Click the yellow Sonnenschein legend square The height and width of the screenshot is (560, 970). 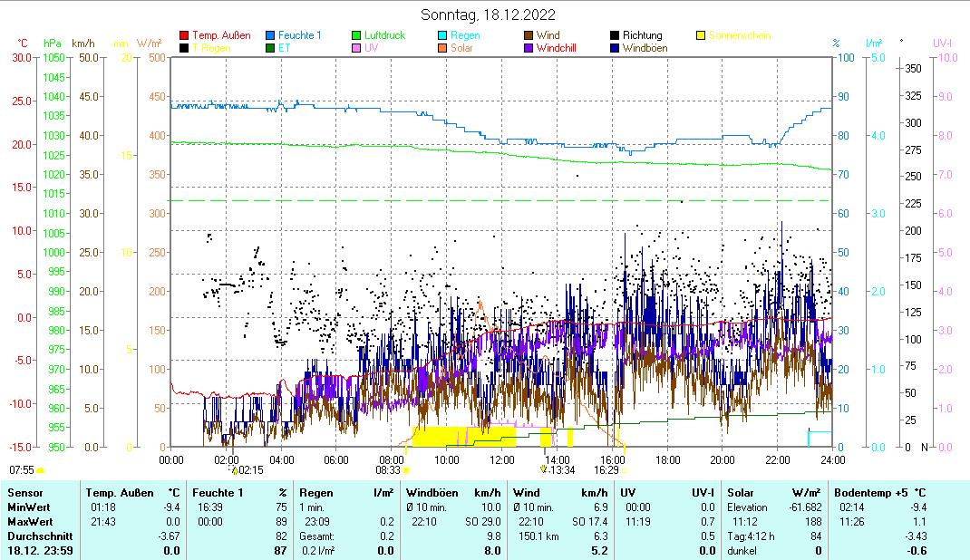click(701, 35)
